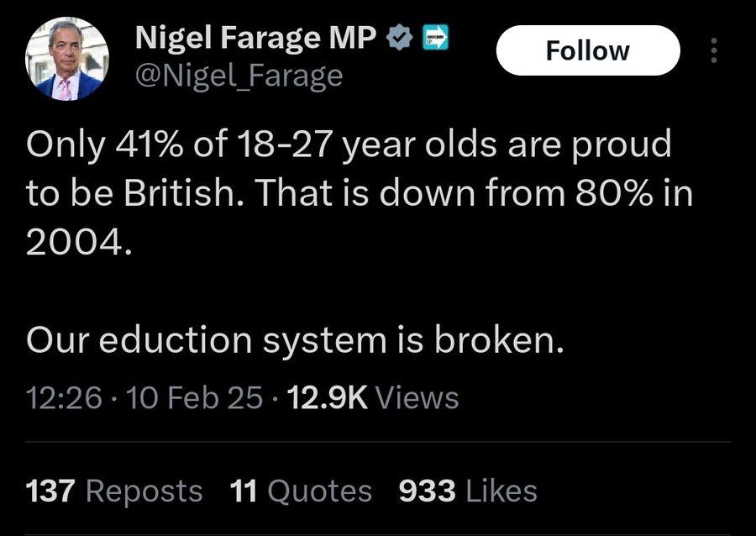This screenshot has width=756, height=536.
Task: Open Nigel Farage's profile picture
Action: click(x=67, y=59)
